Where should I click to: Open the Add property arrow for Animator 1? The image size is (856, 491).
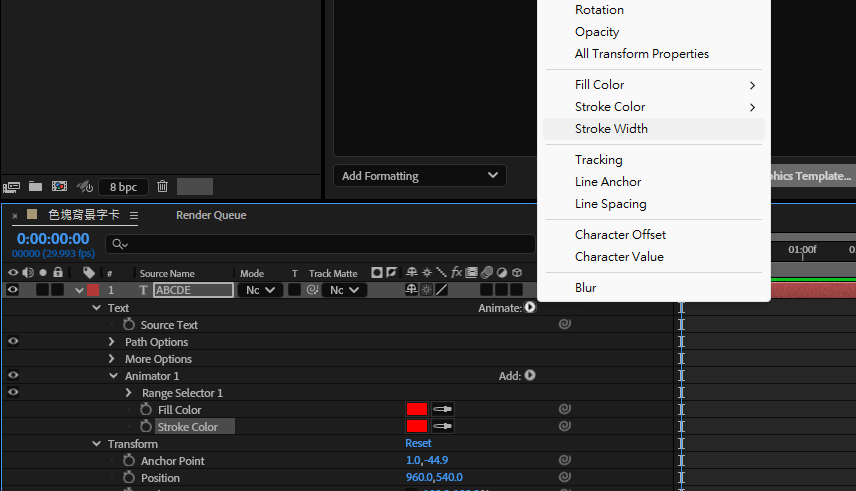coord(530,376)
